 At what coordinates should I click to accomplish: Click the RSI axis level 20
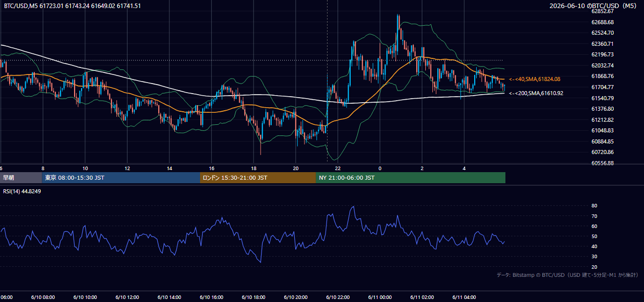[594, 267]
